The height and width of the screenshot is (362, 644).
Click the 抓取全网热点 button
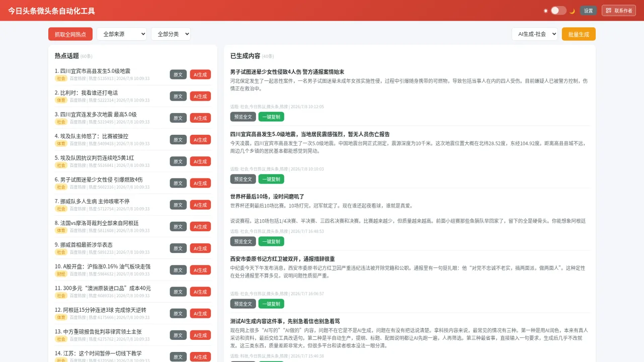tap(70, 34)
